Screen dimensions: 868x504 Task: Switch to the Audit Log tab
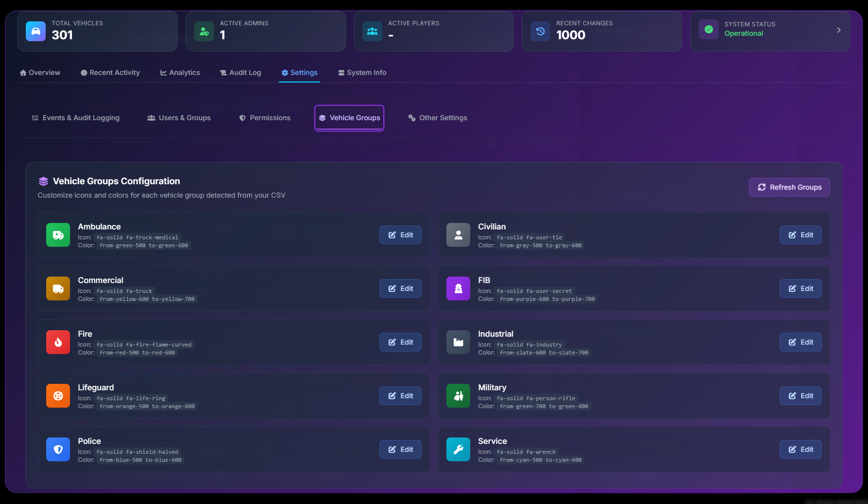point(240,72)
